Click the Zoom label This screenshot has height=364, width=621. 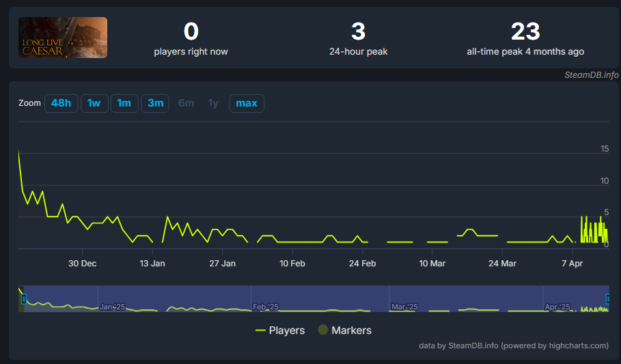click(x=29, y=103)
